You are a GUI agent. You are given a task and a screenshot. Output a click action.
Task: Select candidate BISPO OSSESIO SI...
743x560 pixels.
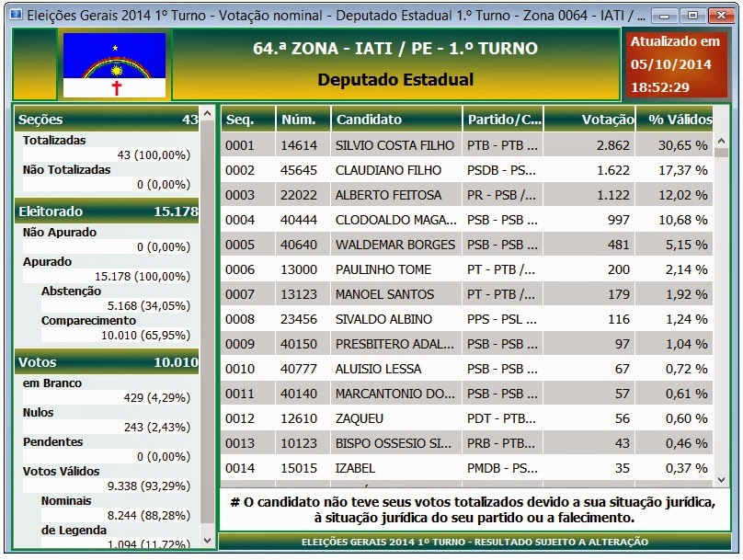coord(467,443)
